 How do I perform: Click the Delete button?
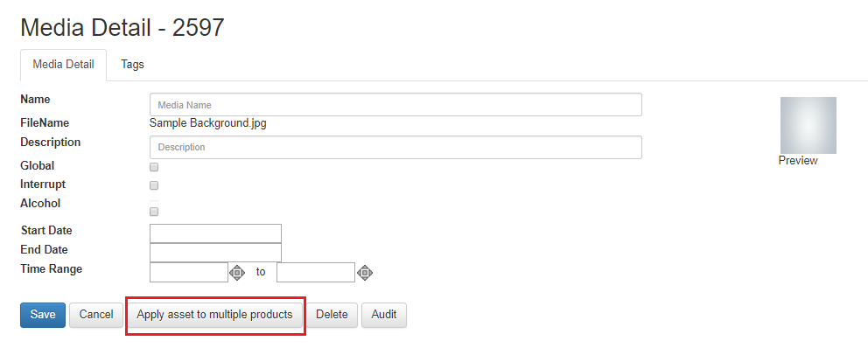332,315
